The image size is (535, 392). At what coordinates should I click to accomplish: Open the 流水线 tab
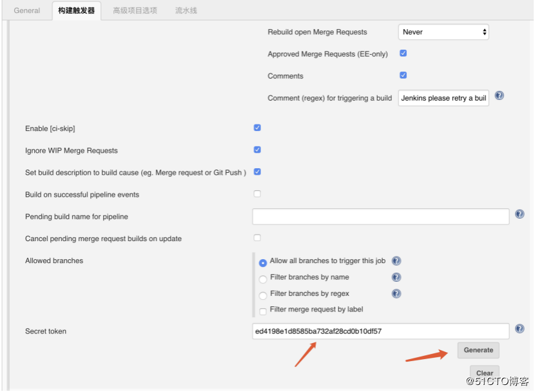click(x=186, y=10)
